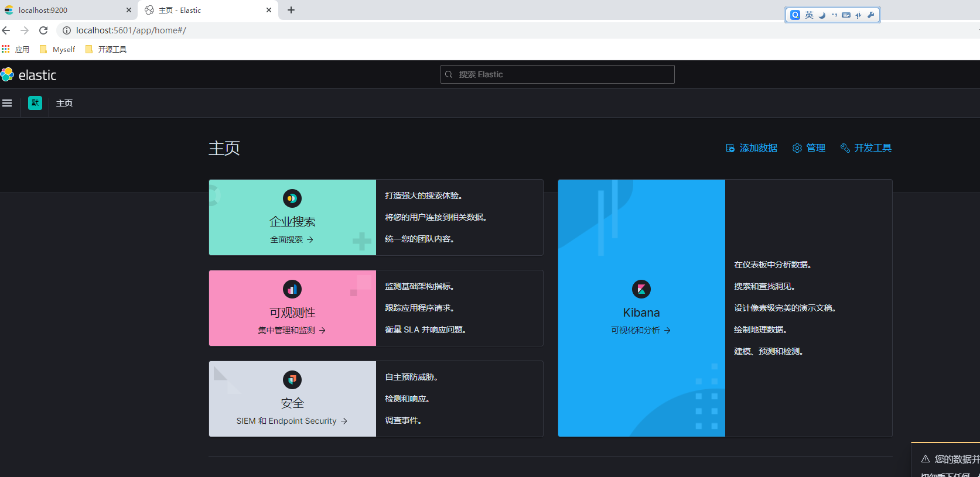This screenshot has height=477, width=980.
Task: Click the Kibana round logo icon
Action: pyautogui.click(x=641, y=289)
